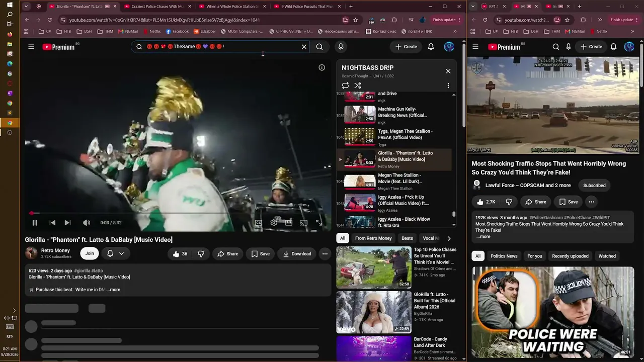
Task: Pause the Glorilla Phantom video
Action: 35,223
